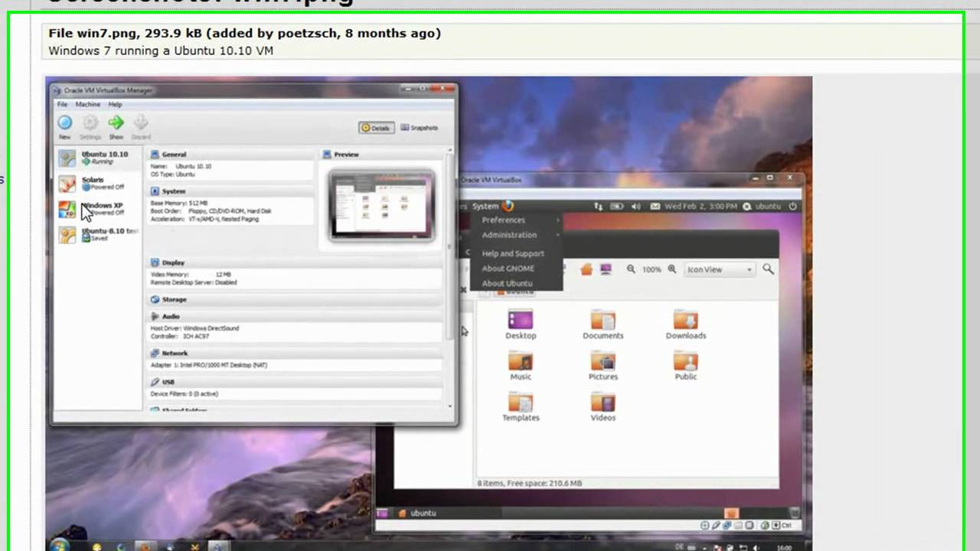Viewport: 980px width, 551px height.
Task: Select the Details view button
Action: click(376, 128)
